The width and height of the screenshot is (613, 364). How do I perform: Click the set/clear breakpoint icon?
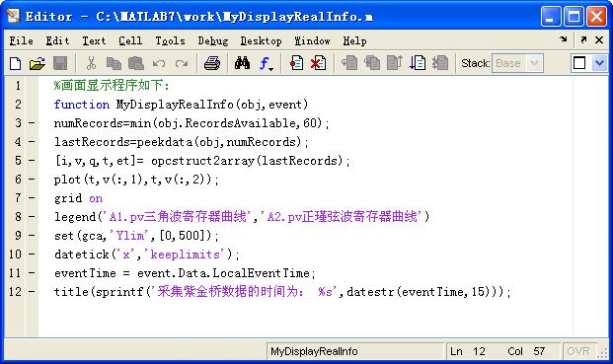tap(296, 63)
